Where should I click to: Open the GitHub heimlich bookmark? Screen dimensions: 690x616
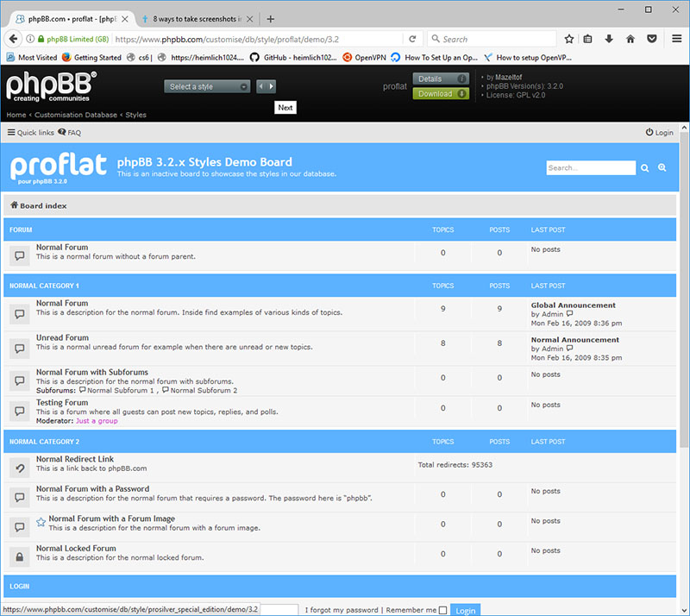[293, 57]
